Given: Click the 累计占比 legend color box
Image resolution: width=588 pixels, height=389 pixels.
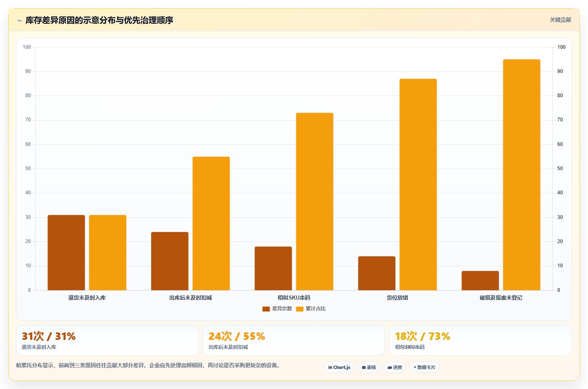Looking at the screenshot, I should 300,309.
